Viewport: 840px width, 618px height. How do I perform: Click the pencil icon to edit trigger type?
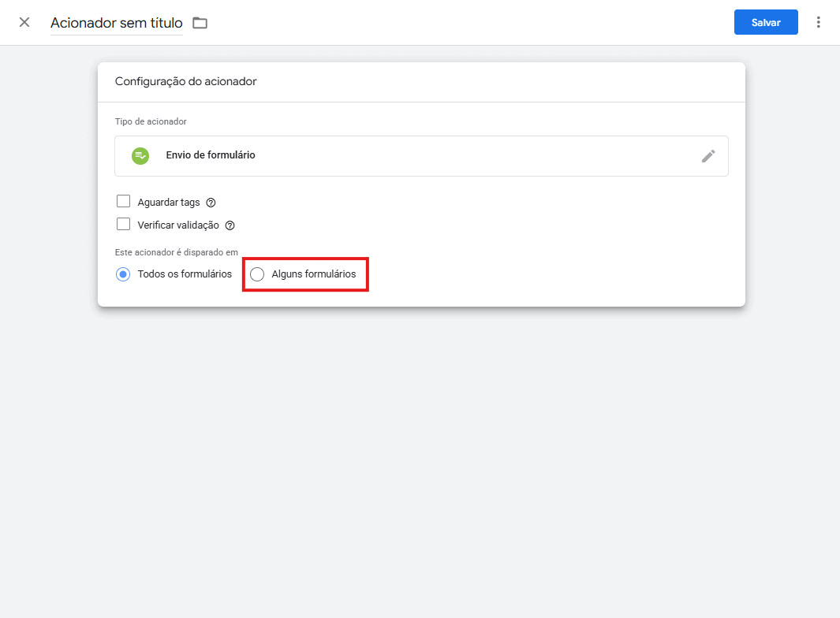(708, 156)
